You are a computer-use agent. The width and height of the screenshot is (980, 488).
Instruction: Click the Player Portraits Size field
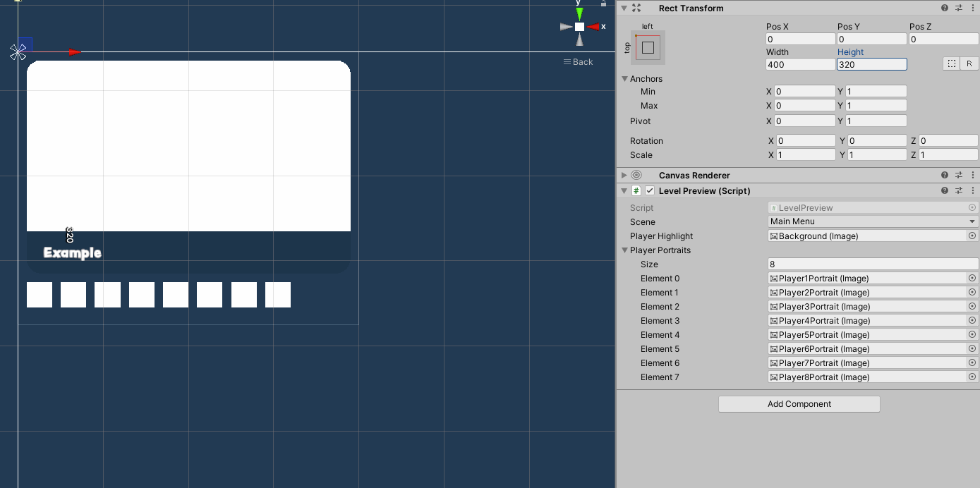click(x=872, y=264)
